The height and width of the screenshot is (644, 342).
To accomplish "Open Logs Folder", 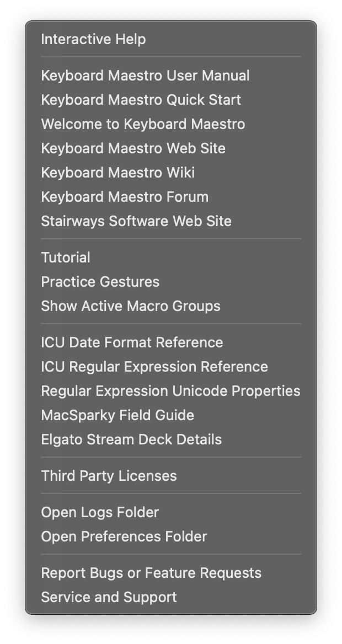I will click(x=100, y=512).
